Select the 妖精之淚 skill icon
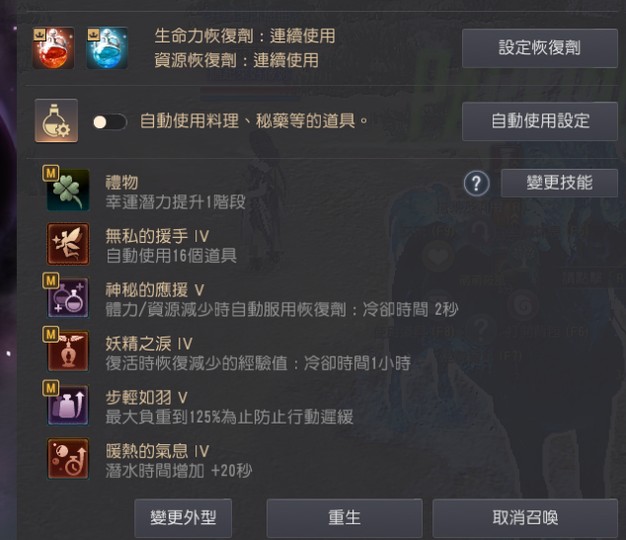 point(68,352)
